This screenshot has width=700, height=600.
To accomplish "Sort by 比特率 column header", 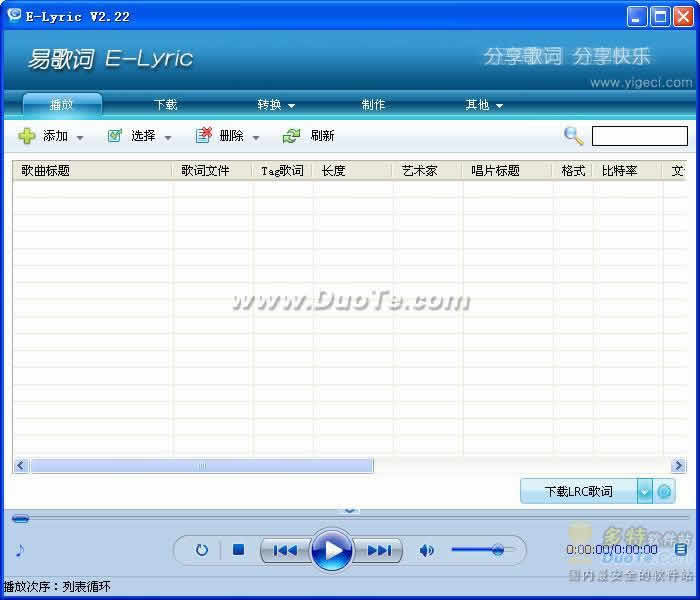I will pyautogui.click(x=628, y=171).
